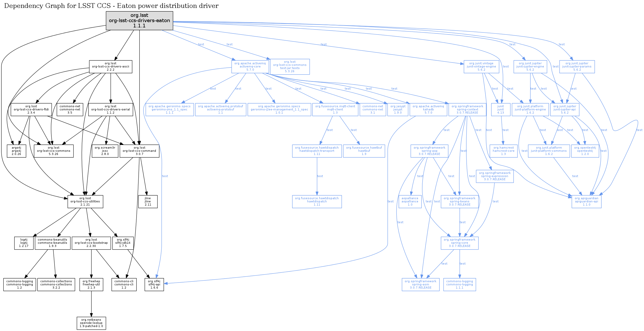Click org-lsst-ccs-drivers-serial 1.1.2 node
The width and height of the screenshot is (644, 331).
tap(110, 109)
